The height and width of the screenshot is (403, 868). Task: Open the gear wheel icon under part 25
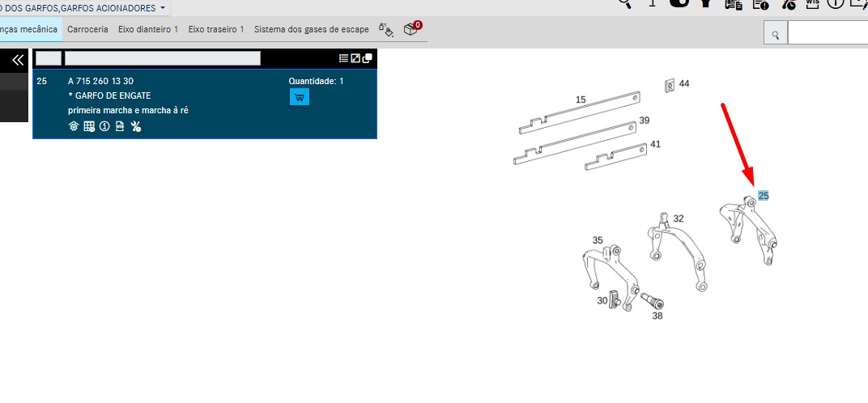(74, 127)
